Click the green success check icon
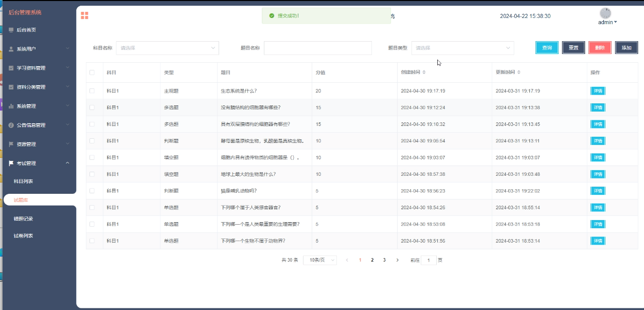Image resolution: width=644 pixels, height=310 pixels. [x=272, y=16]
